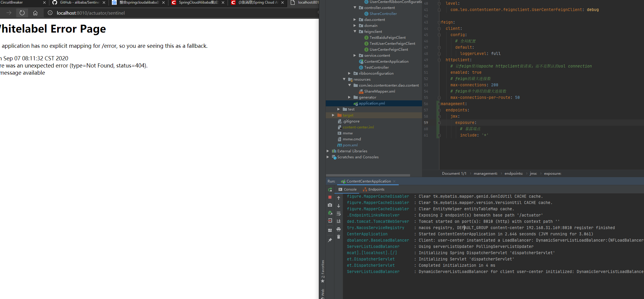Select content-center.iml file
Image resolution: width=644 pixels, height=299 pixels.
(358, 127)
